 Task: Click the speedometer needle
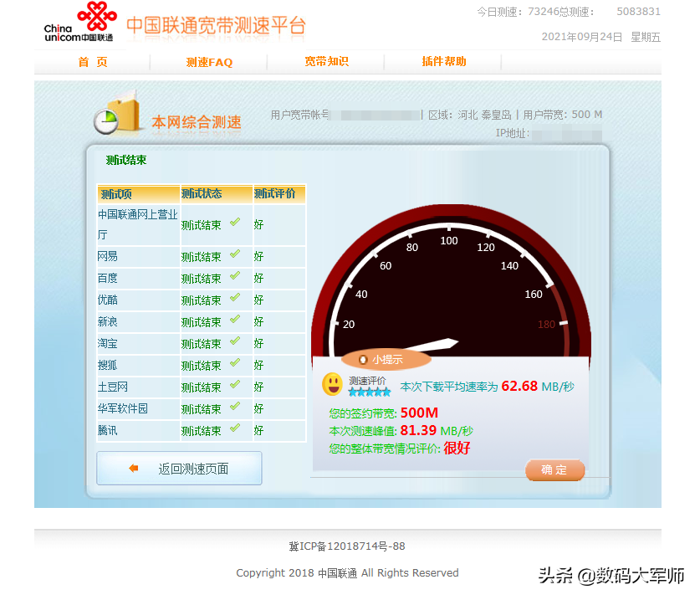click(431, 346)
